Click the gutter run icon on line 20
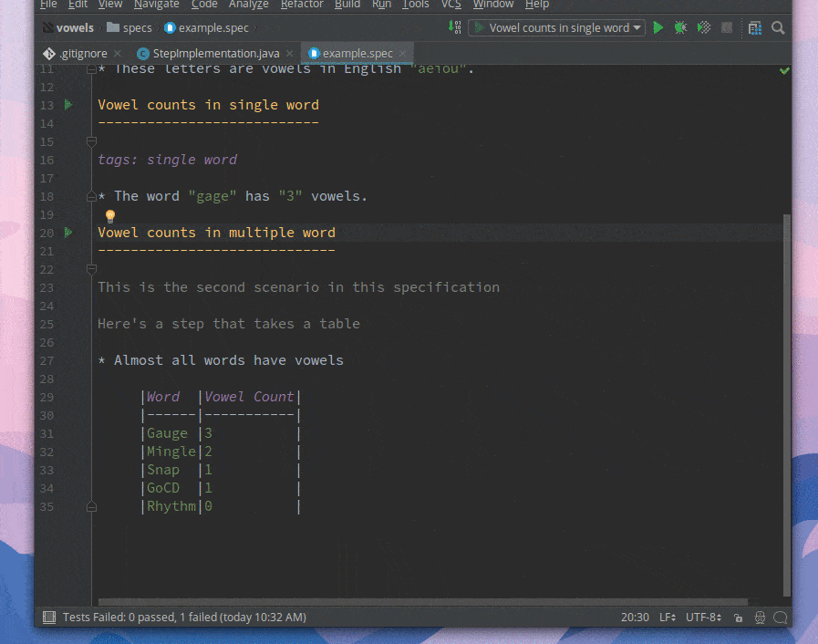The image size is (818, 644). [68, 233]
